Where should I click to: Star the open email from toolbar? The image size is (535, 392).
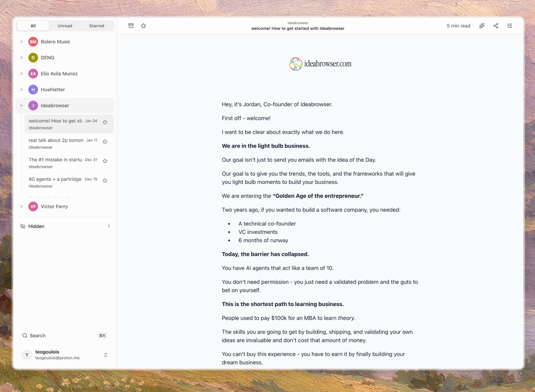144,26
